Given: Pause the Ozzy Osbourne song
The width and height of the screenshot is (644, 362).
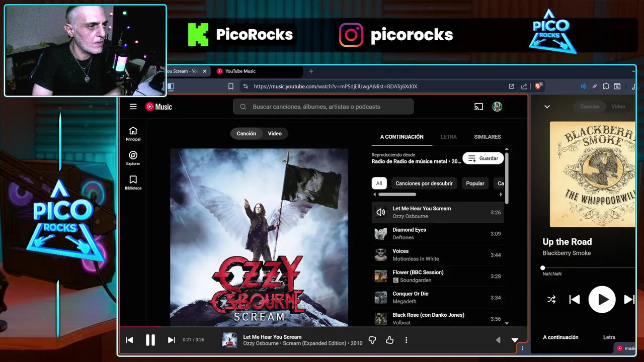Looking at the screenshot, I should coord(150,340).
